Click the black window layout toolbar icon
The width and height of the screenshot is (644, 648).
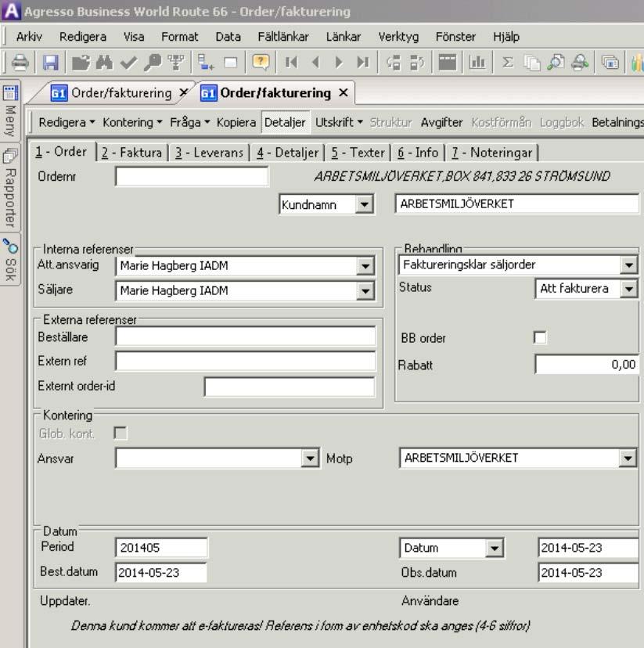[x=448, y=63]
